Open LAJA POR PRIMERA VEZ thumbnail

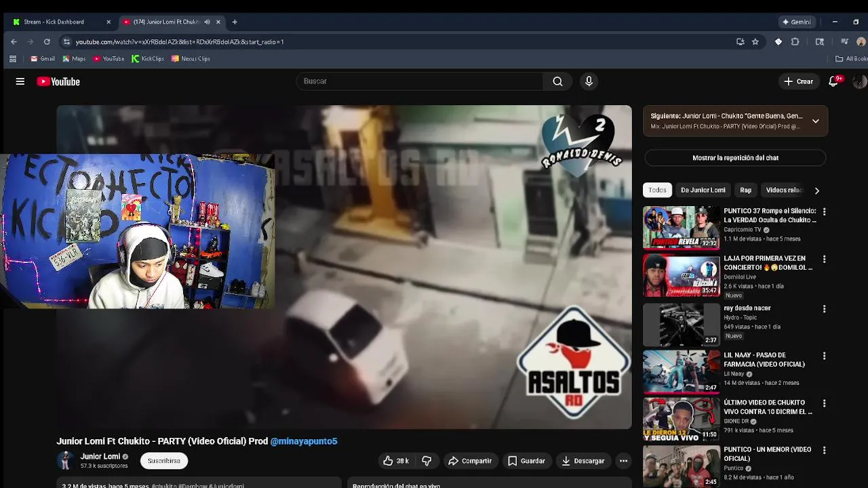point(681,275)
